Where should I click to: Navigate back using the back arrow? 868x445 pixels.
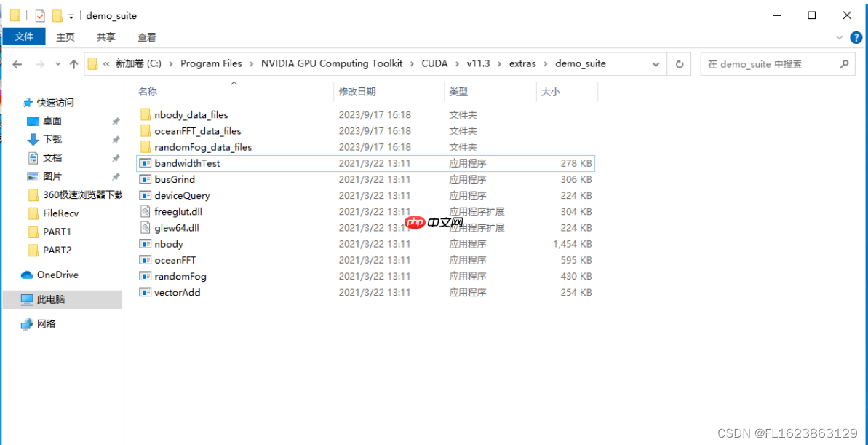click(x=16, y=64)
